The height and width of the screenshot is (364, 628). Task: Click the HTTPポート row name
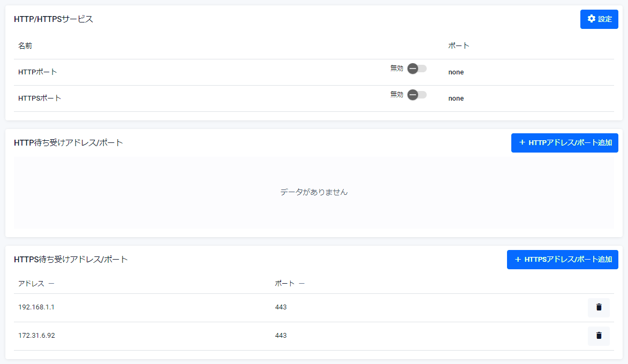pyautogui.click(x=37, y=72)
